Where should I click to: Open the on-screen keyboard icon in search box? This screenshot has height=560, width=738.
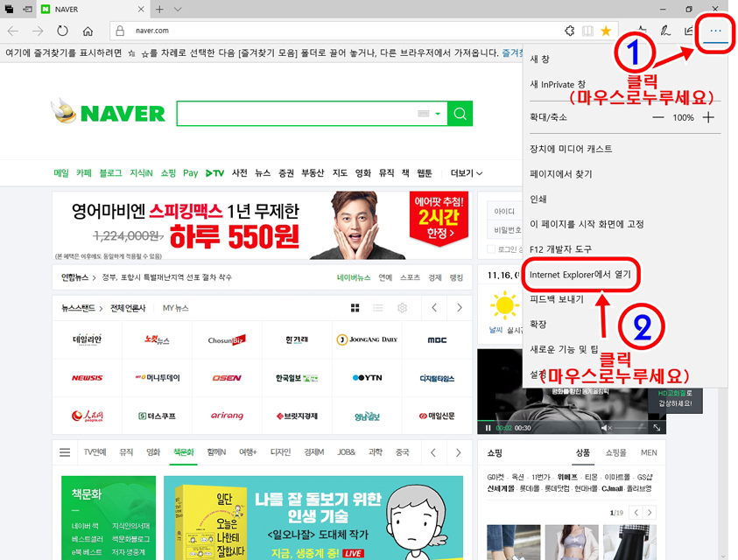point(423,114)
